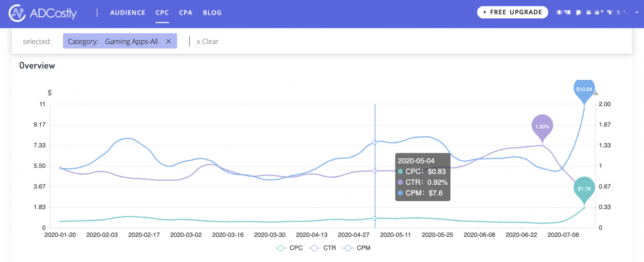The height and width of the screenshot is (262, 644).
Task: Select the Category: Gaming Apps-All chip
Action: tap(120, 41)
